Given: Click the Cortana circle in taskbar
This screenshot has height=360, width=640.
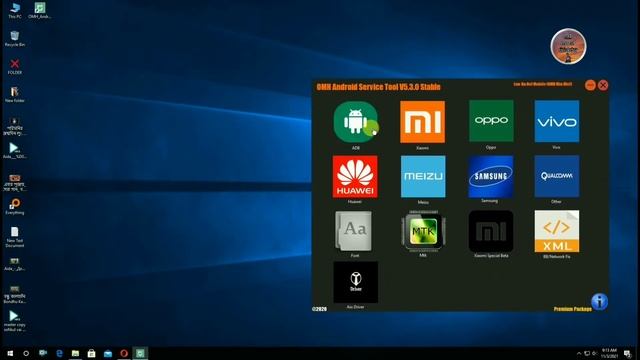Looking at the screenshot, I should click(x=26, y=353).
